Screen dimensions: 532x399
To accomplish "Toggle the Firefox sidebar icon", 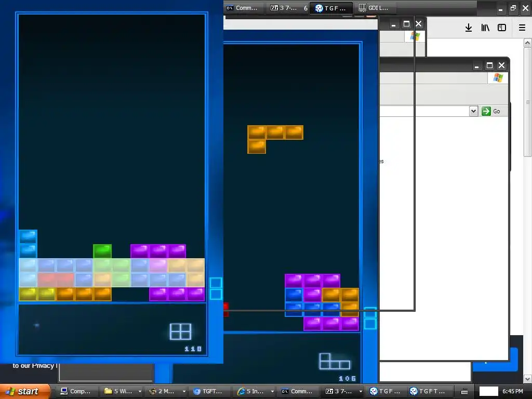I will [502, 28].
